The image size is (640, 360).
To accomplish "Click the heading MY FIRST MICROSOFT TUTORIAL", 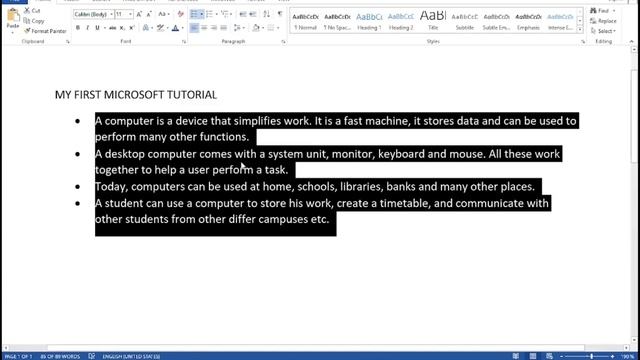I will (136, 95).
